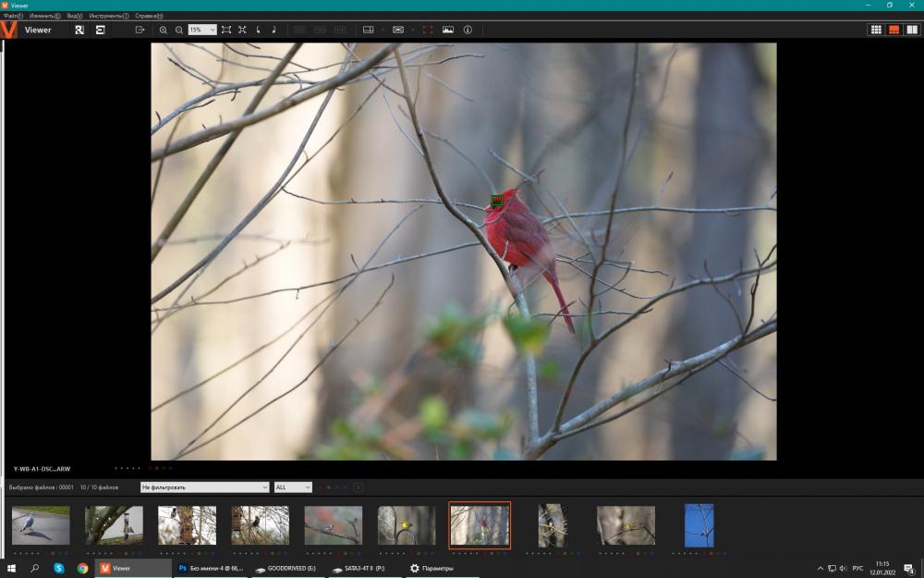Open the 15% zoom level dropdown
924x578 pixels.
tap(202, 30)
